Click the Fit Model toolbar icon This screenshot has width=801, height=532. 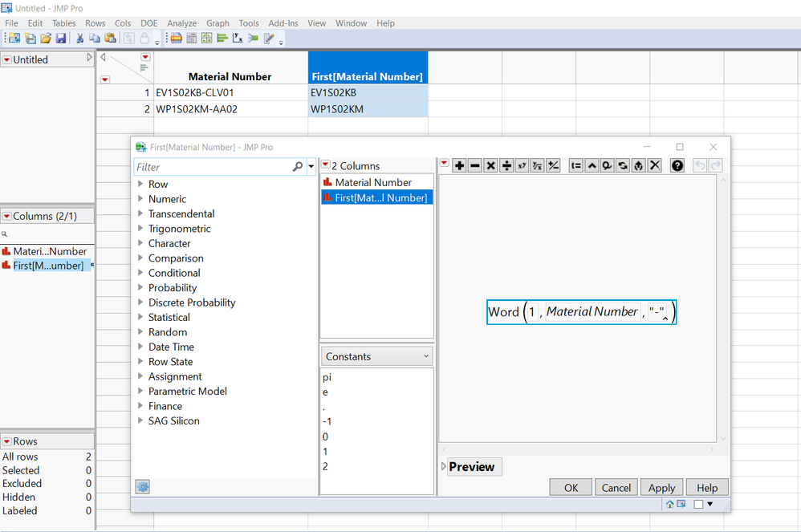click(x=253, y=38)
